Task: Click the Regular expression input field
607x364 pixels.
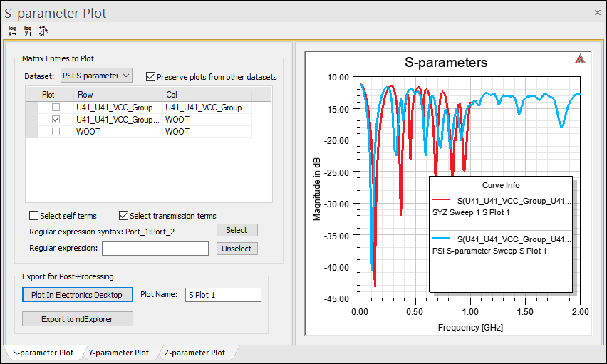Action: pyautogui.click(x=155, y=249)
